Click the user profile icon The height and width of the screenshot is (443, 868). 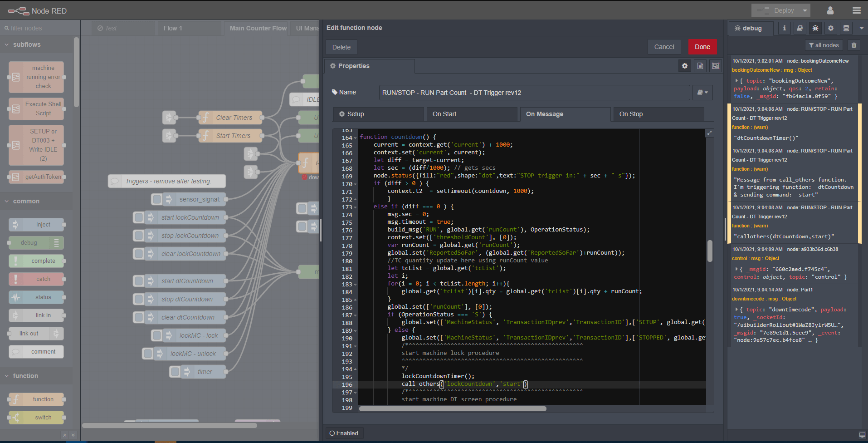click(830, 10)
